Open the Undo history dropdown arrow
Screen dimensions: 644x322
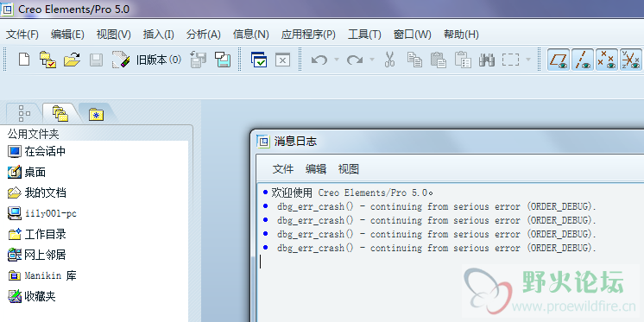pyautogui.click(x=336, y=60)
